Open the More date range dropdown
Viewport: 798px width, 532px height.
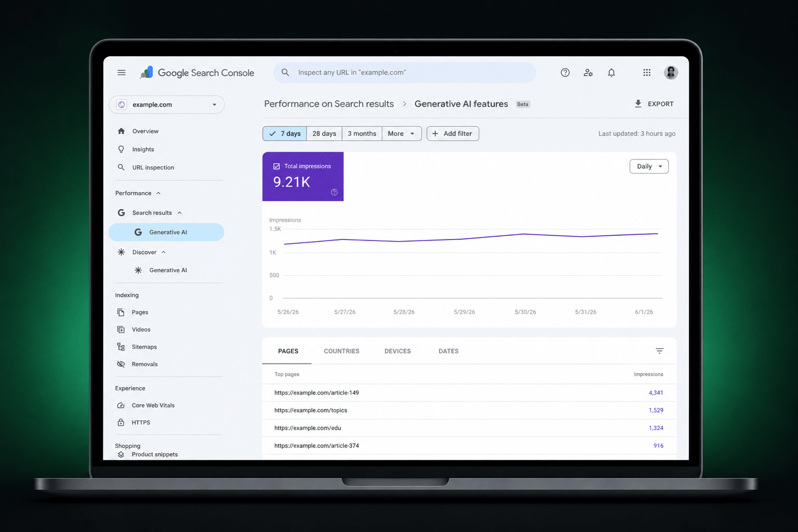(x=402, y=134)
